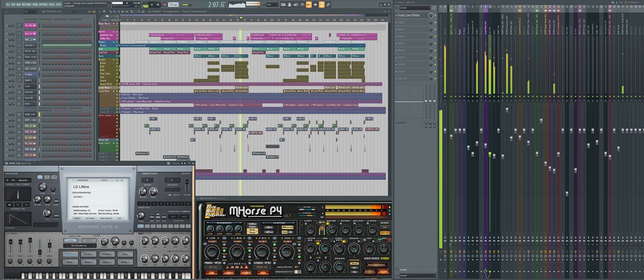Open the Gaussian tuning dropdown in DUNE 2
This screenshot has height=280, width=644.
click(24, 180)
